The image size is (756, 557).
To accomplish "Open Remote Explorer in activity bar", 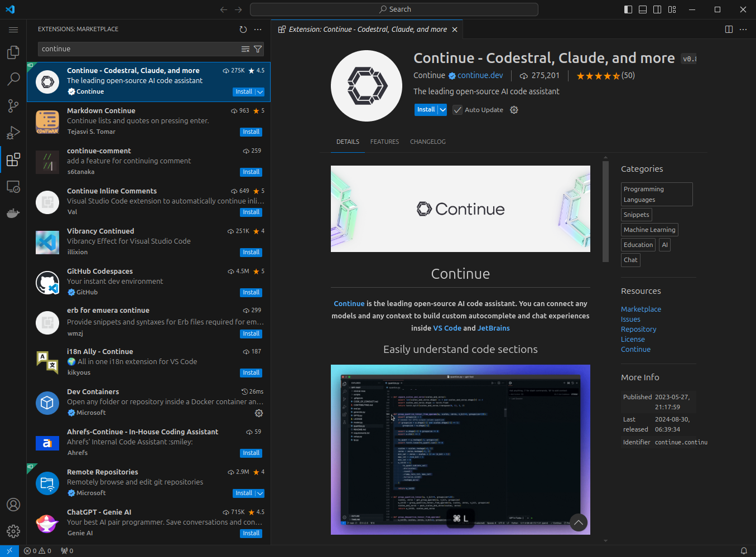I will [13, 186].
